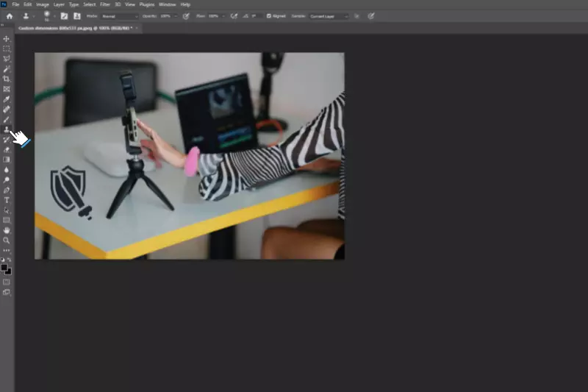
Task: Open the Sample dropdown set to Current Layer
Action: click(329, 16)
